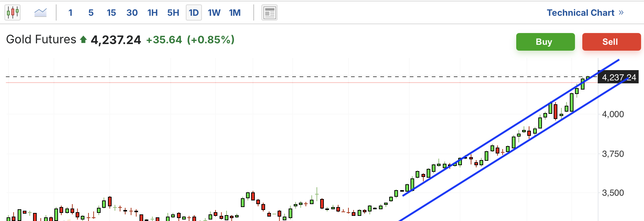Viewport: 644px width, 221px height.
Task: Open the Technical Chart link
Action: coord(585,13)
